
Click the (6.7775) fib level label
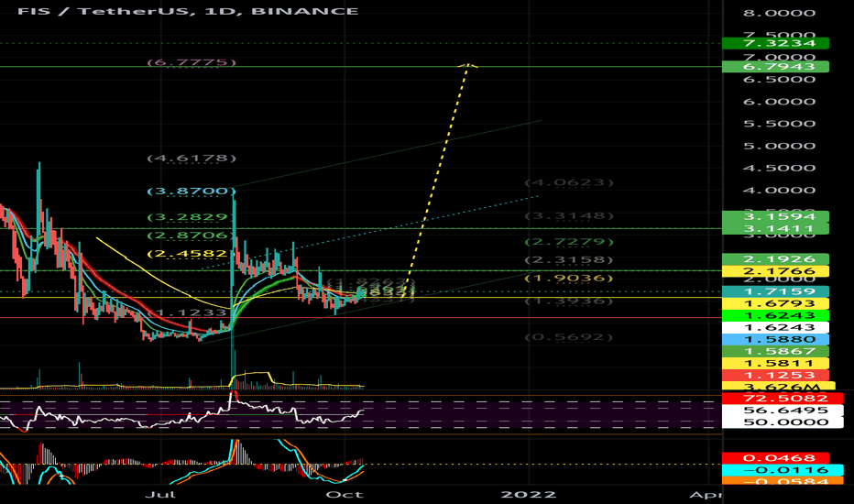192,62
